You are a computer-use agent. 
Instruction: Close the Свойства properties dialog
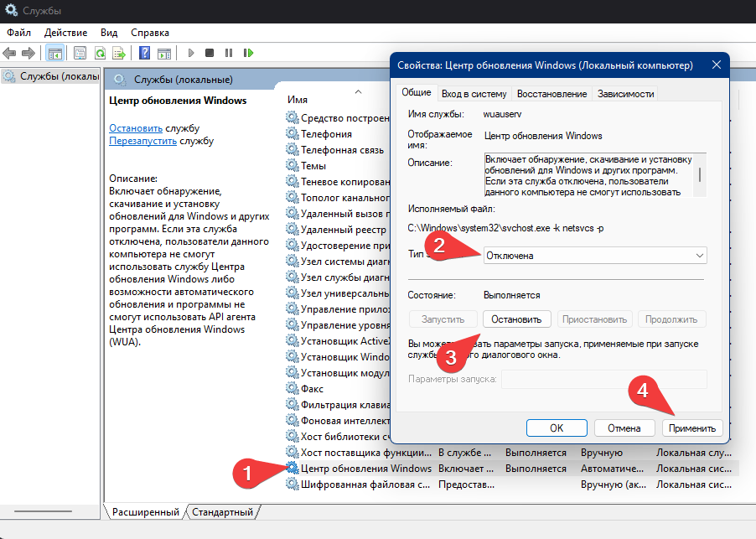pos(717,65)
